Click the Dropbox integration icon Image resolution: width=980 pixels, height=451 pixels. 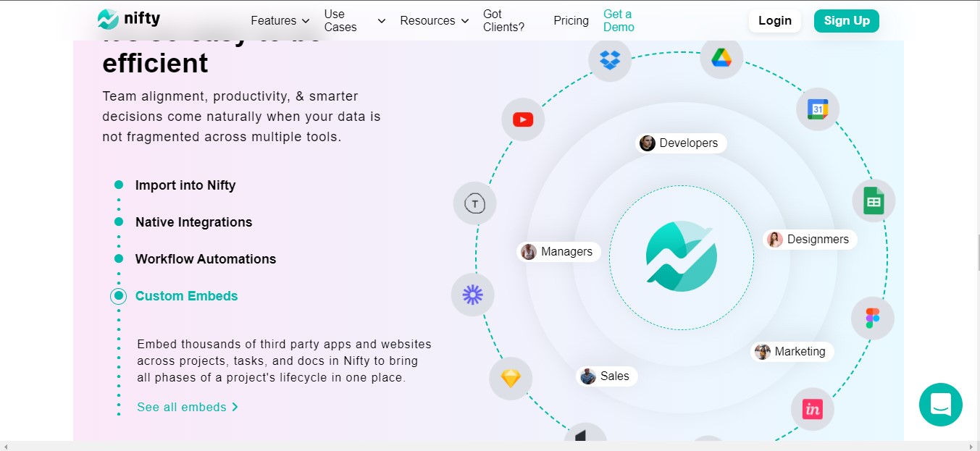(x=610, y=60)
